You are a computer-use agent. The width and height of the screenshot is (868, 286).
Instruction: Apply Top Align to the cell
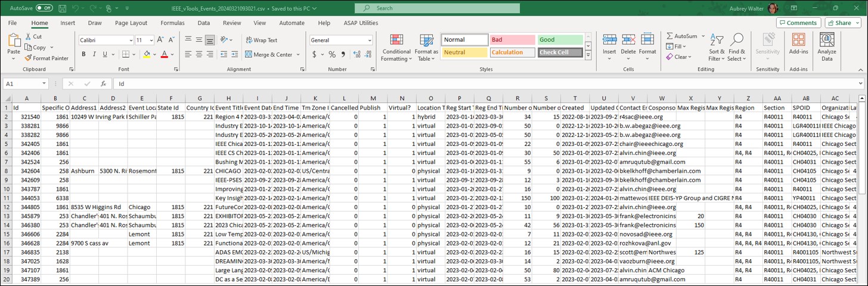(x=188, y=40)
